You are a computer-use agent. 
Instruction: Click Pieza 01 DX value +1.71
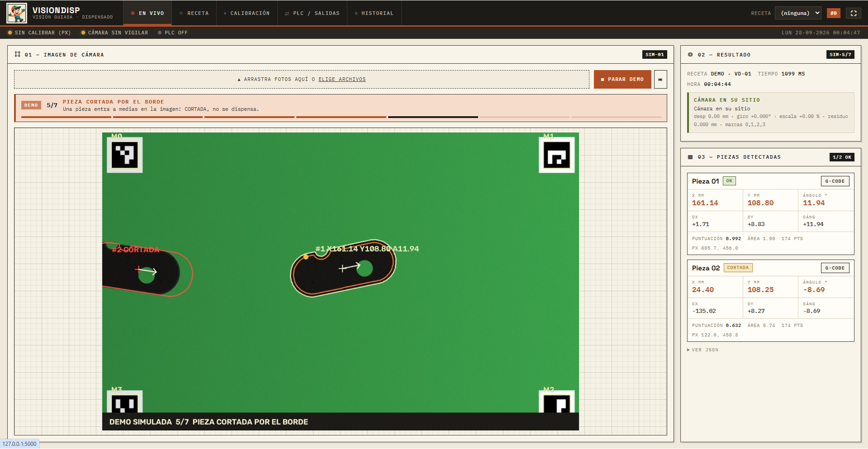click(701, 224)
